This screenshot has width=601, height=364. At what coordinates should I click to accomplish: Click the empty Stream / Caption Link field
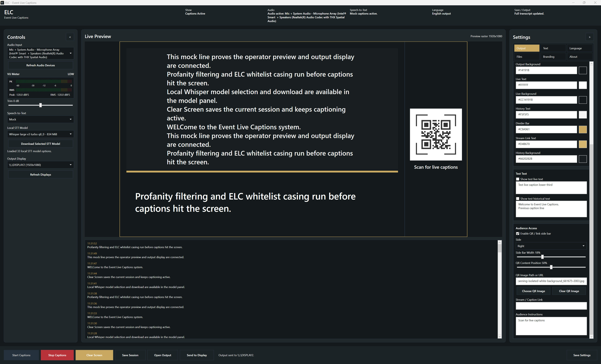click(x=551, y=306)
